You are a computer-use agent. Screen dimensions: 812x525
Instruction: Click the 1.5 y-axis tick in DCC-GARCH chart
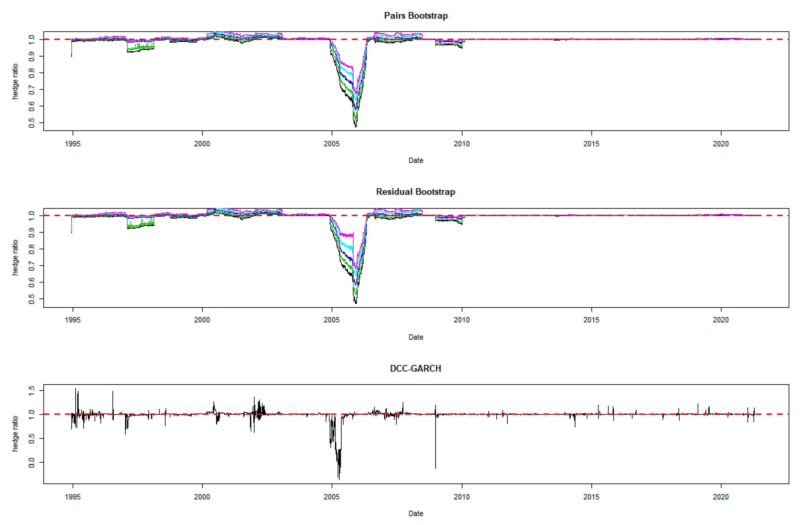(32, 391)
